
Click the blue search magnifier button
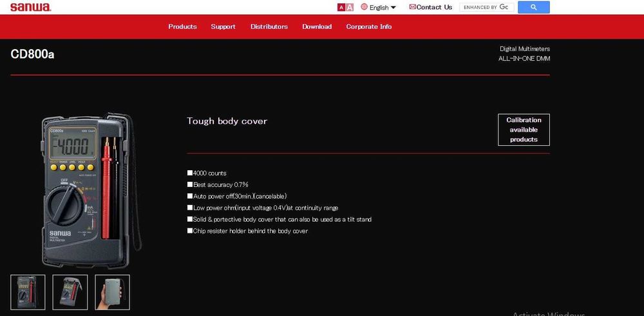coord(533,7)
